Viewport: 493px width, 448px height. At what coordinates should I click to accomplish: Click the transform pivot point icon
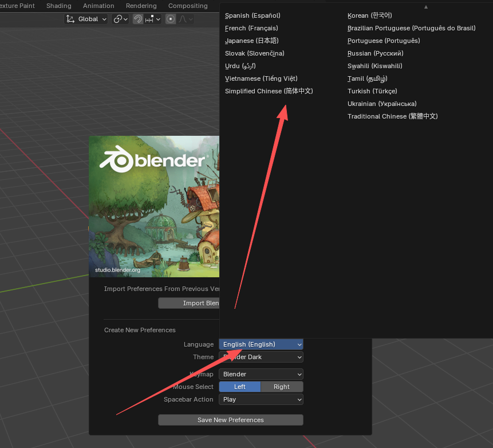click(117, 19)
